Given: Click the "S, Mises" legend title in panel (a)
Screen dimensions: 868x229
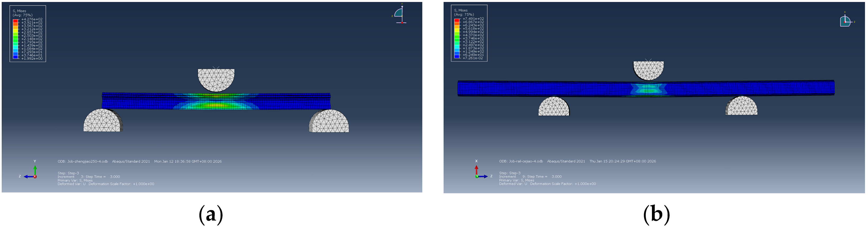Looking at the screenshot, I should 19,11.
